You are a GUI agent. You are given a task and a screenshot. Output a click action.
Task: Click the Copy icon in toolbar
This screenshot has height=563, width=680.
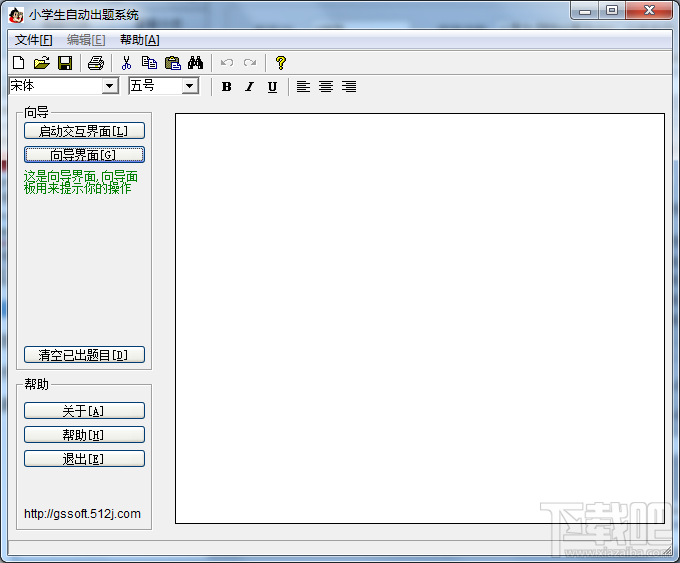pos(150,63)
